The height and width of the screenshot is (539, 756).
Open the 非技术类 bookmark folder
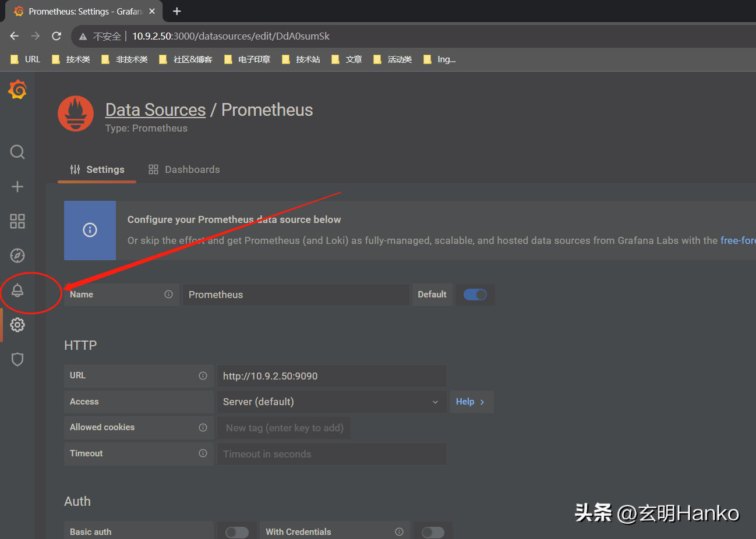[x=125, y=59]
